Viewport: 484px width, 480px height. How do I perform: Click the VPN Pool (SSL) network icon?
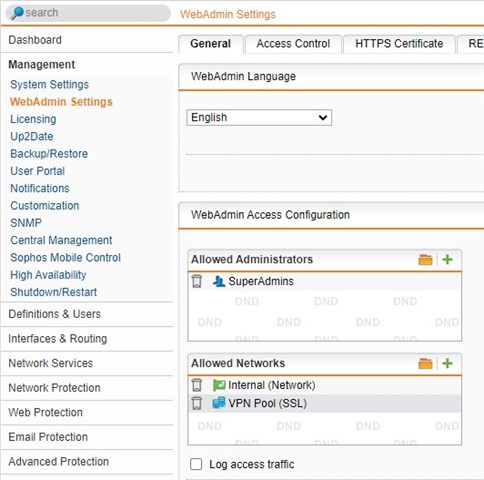point(219,403)
